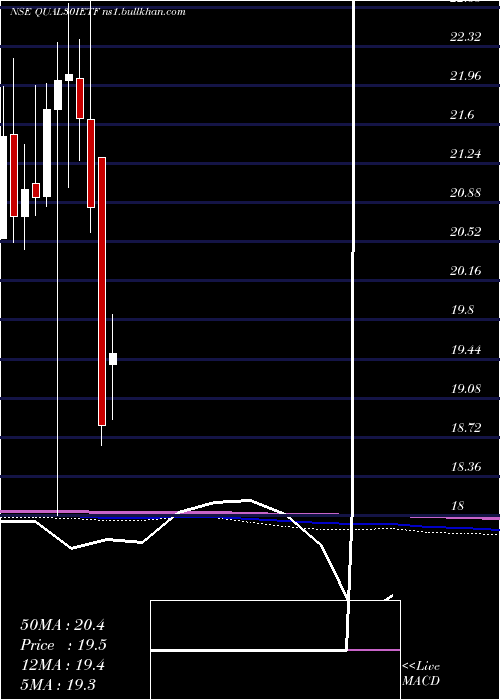Click the 20.88 price axis label

tap(466, 193)
